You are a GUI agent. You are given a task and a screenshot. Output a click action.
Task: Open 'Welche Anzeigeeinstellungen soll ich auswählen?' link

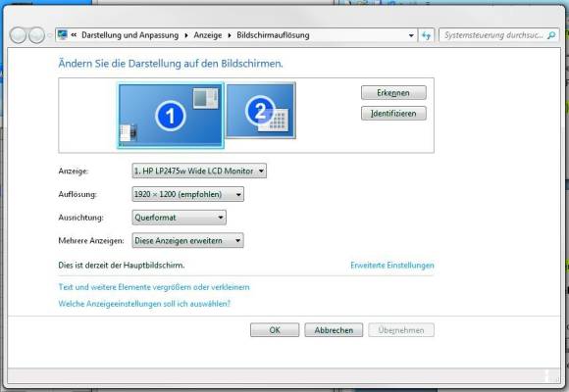coord(144,304)
